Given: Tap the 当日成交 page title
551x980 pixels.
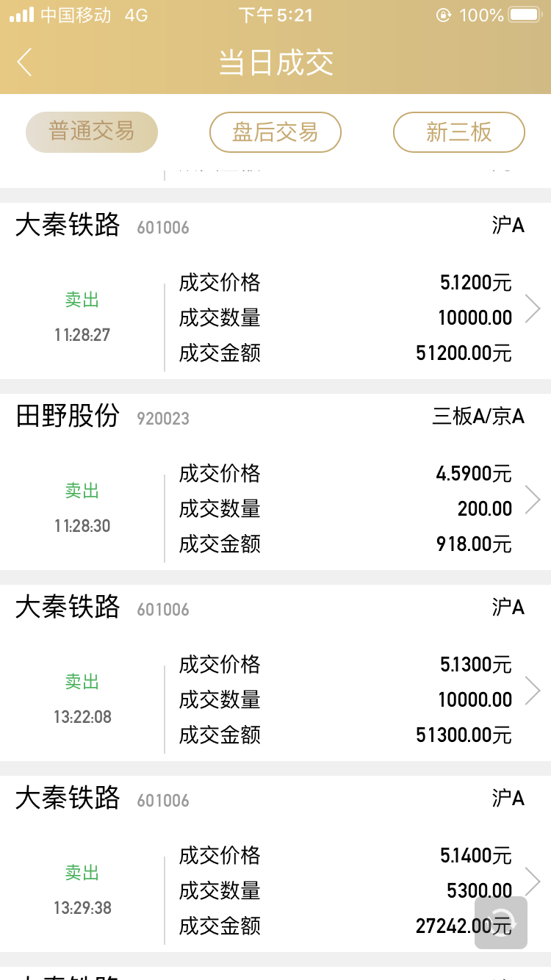Looking at the screenshot, I should [275, 63].
